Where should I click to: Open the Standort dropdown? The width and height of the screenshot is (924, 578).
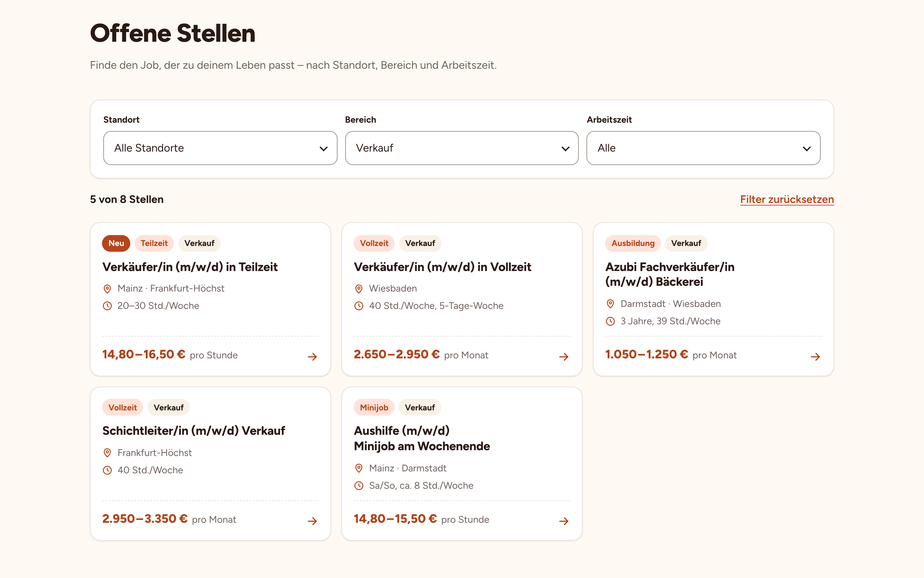(x=220, y=148)
